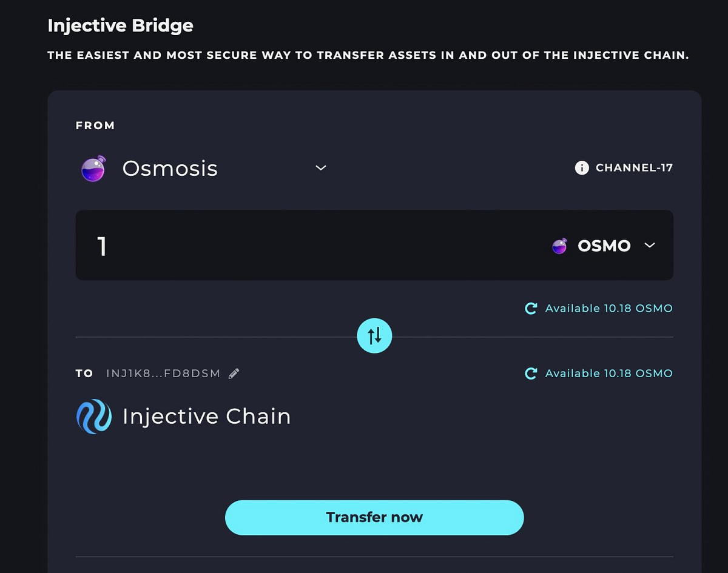Focus the transfer amount input field
Screen dimensions: 728x573
tap(303, 246)
